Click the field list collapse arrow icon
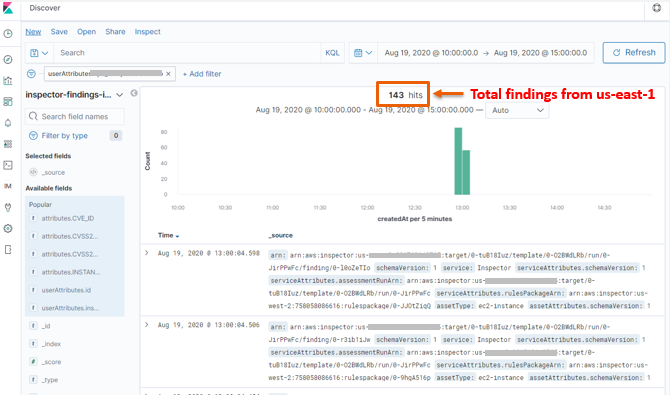 click(x=134, y=93)
